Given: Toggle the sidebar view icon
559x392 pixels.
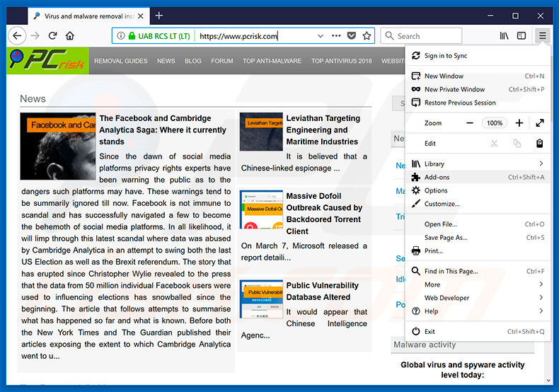Looking at the screenshot, I should (x=521, y=35).
